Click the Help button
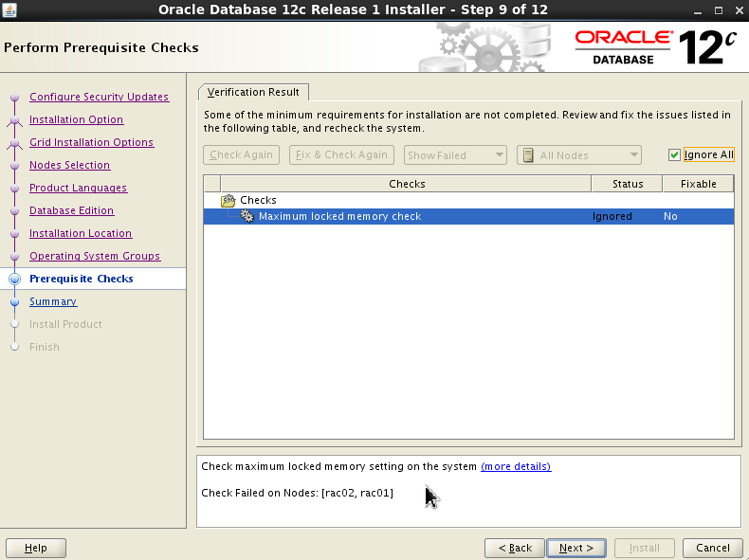749x560 pixels. 36,548
